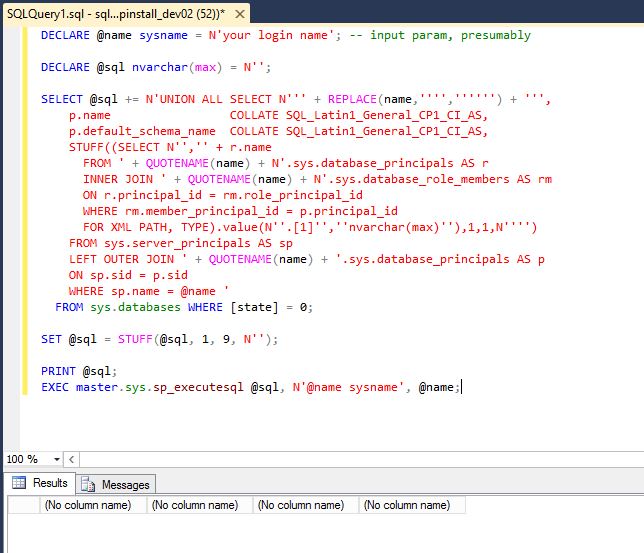644x553 pixels.
Task: Click 'ON sp.sid = p.sid' line
Action: click(128, 275)
